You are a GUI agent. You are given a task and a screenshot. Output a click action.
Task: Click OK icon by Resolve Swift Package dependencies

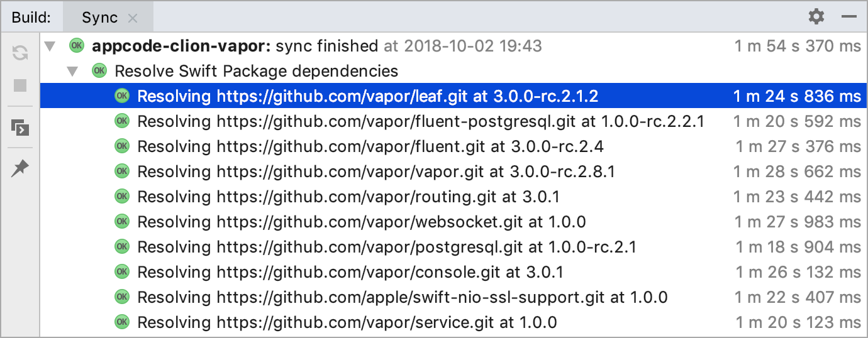[x=99, y=70]
